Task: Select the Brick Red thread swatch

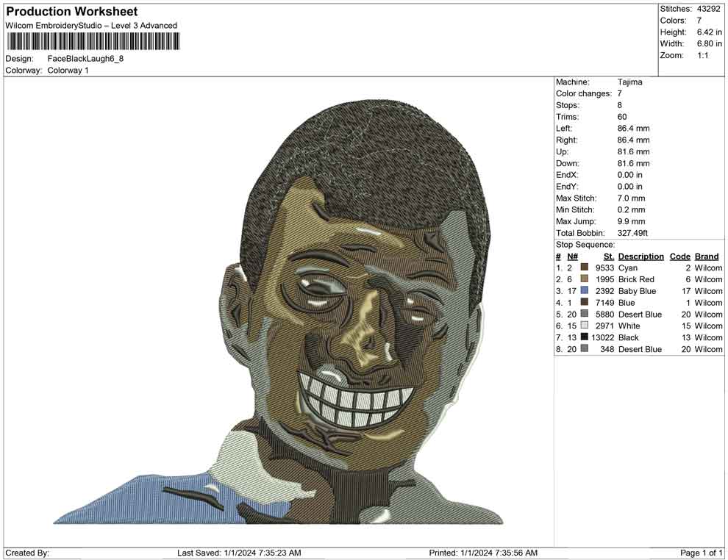Action: pyautogui.click(x=585, y=279)
